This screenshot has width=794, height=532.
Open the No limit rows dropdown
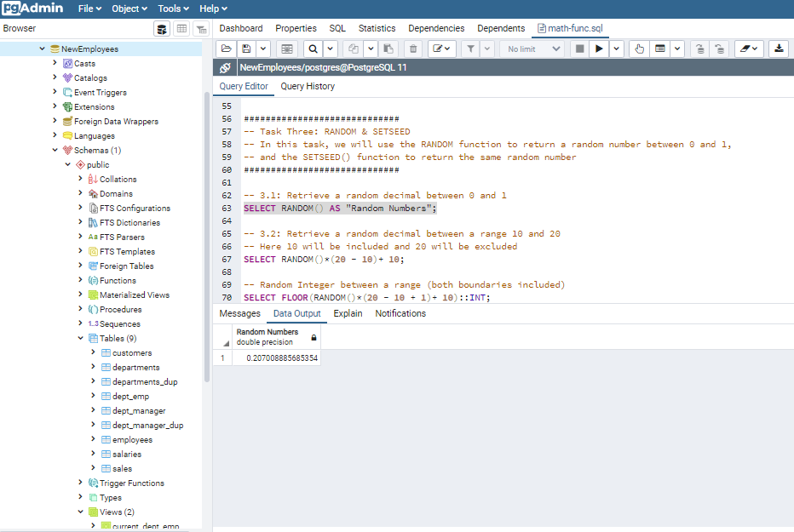click(534, 49)
